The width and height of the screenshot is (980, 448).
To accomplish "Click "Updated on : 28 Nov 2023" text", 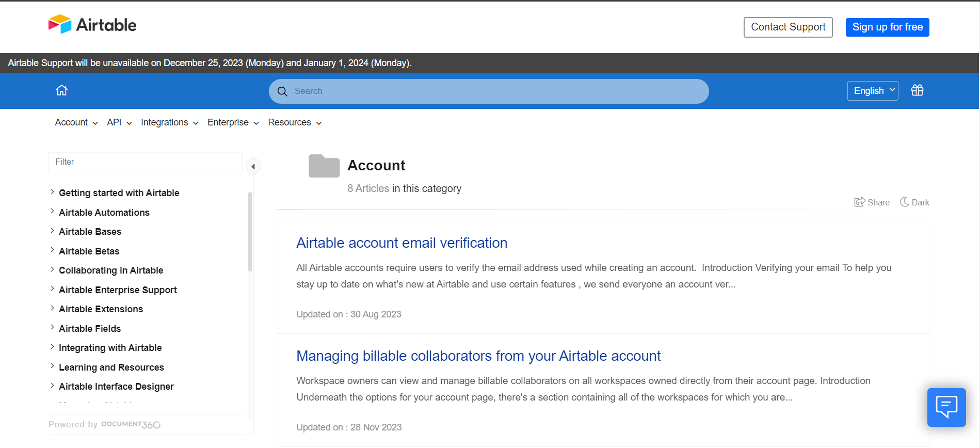I will click(349, 427).
